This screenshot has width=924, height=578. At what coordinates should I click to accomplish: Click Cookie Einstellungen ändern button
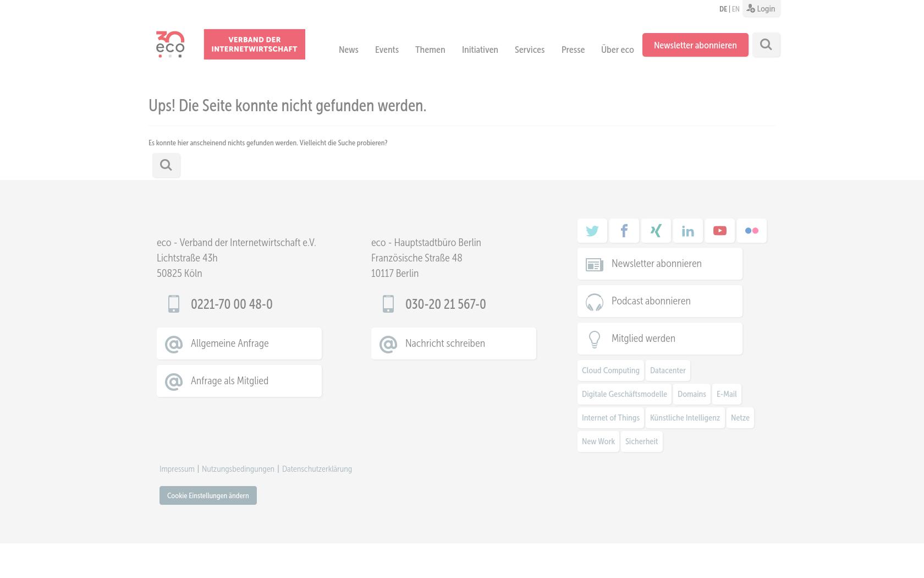point(208,495)
